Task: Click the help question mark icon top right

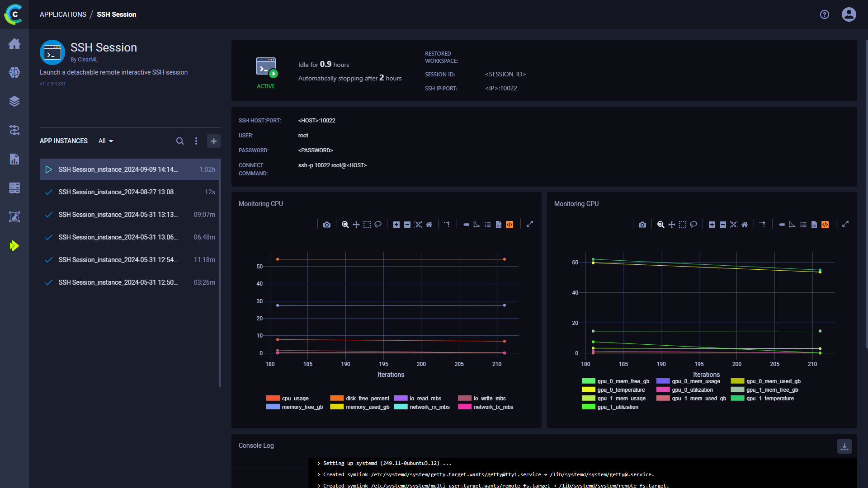Action: click(x=825, y=14)
